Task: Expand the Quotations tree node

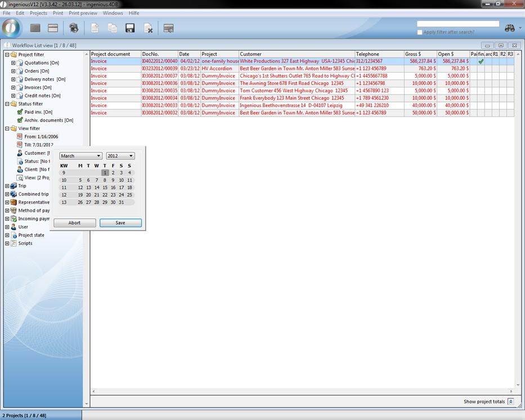Action: click(13, 63)
